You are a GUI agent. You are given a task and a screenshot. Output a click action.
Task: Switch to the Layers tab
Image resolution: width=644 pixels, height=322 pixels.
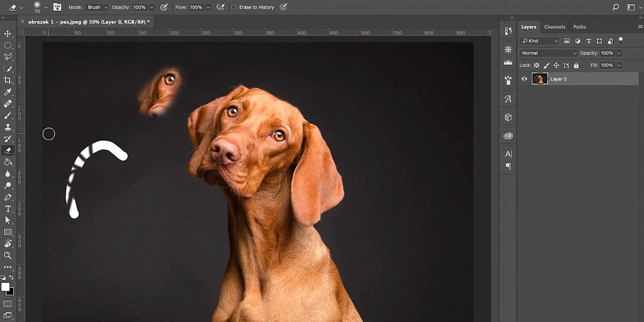(x=529, y=27)
